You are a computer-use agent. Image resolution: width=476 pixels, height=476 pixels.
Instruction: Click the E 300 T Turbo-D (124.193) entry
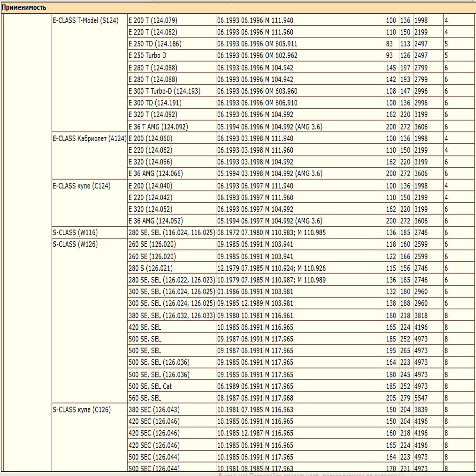pyautogui.click(x=172, y=91)
